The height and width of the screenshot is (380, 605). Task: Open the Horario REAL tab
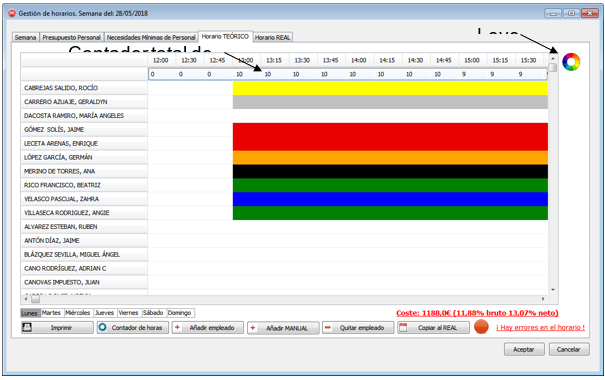click(272, 37)
